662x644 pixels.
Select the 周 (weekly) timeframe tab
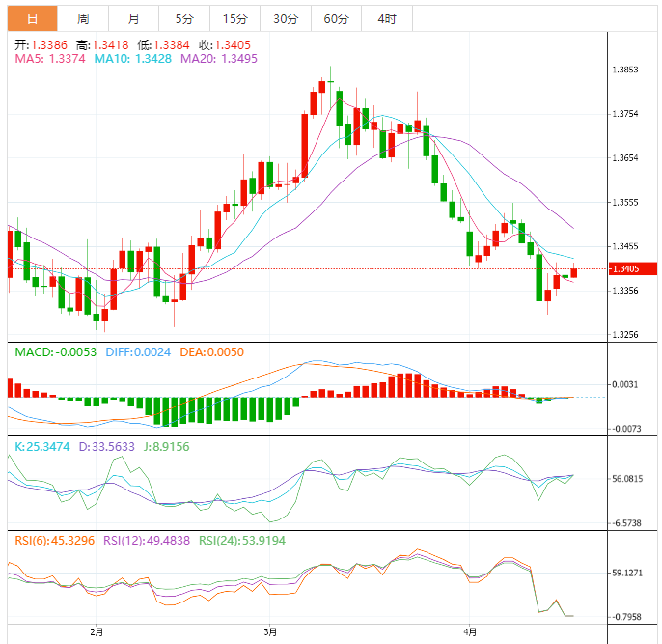click(83, 18)
